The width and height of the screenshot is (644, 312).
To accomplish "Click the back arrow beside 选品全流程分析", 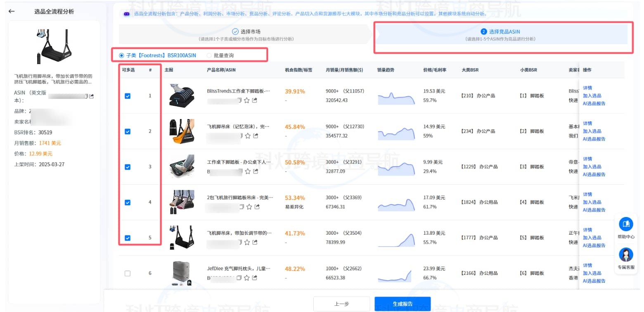I will pyautogui.click(x=11, y=11).
